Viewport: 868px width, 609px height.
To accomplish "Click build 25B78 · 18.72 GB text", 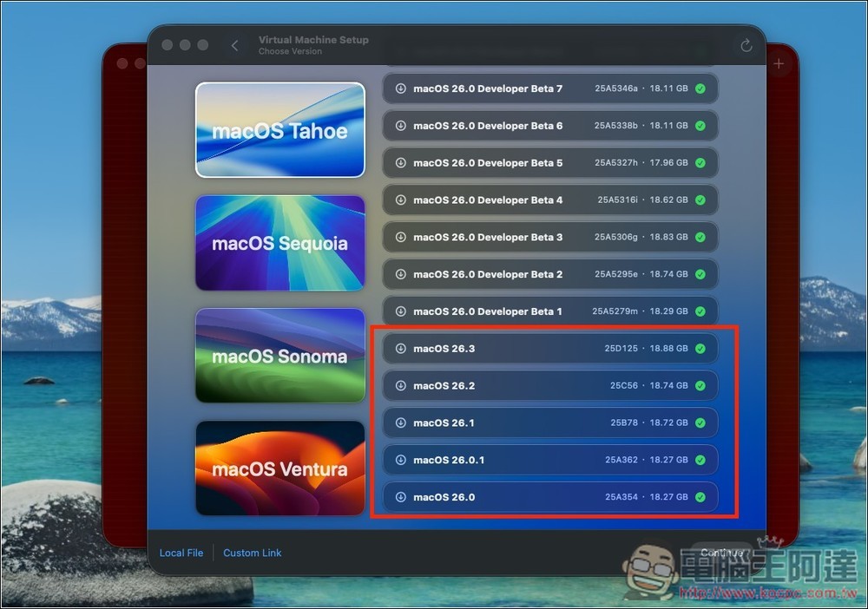I will (649, 422).
